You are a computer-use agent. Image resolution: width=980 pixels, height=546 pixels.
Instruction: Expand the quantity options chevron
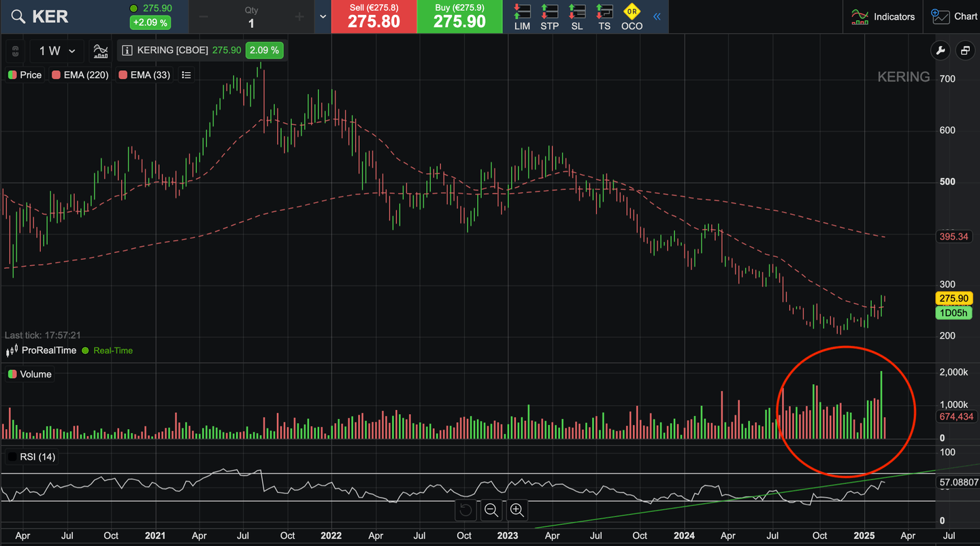pos(323,16)
